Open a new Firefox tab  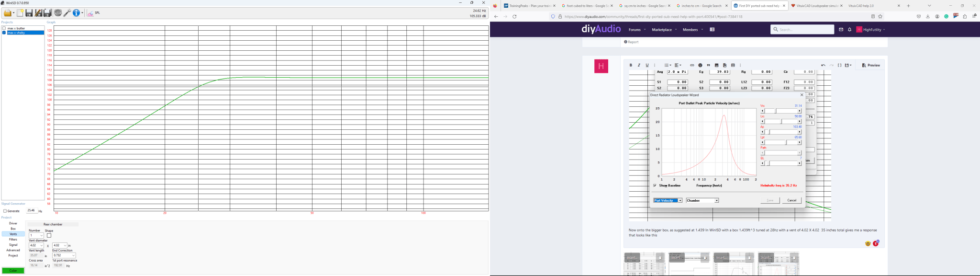[x=908, y=6]
